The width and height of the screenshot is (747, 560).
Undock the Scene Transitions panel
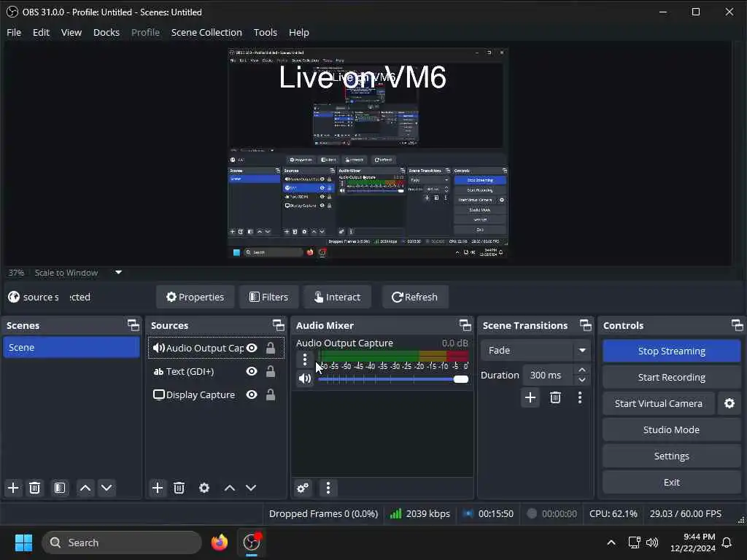click(586, 325)
